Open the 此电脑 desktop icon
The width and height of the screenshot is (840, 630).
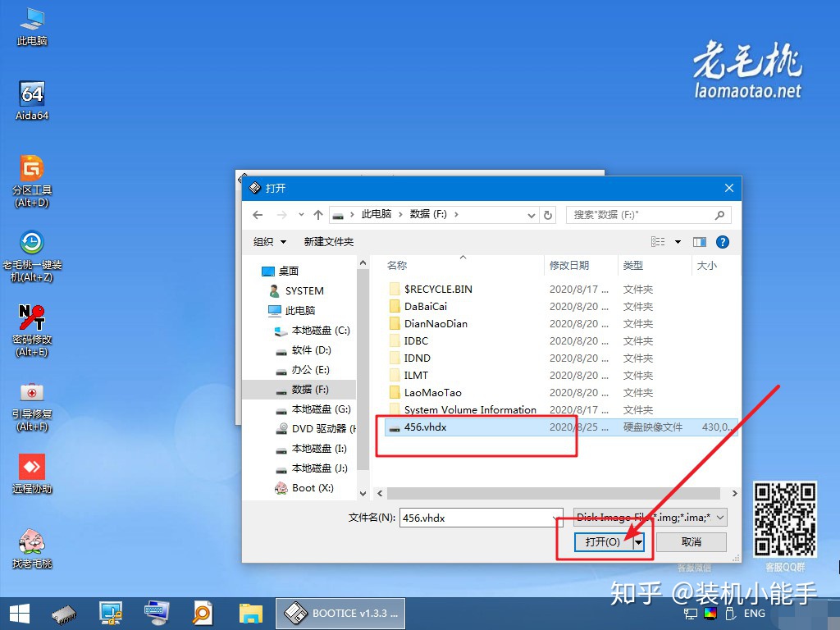point(32,25)
